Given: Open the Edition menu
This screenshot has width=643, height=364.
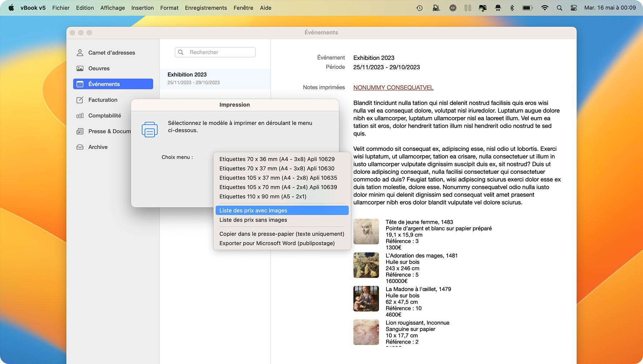Looking at the screenshot, I should pos(85,8).
